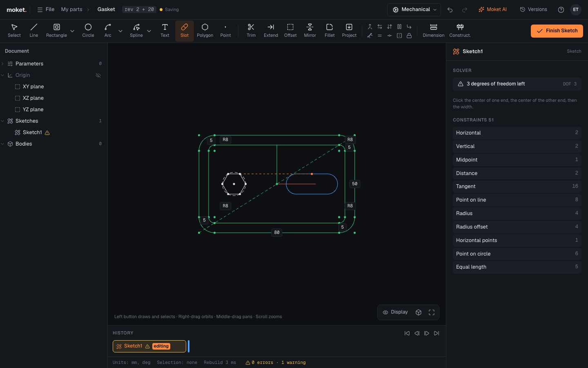Open the Rectangle tool variants chevron
The image size is (588, 368).
(72, 31)
